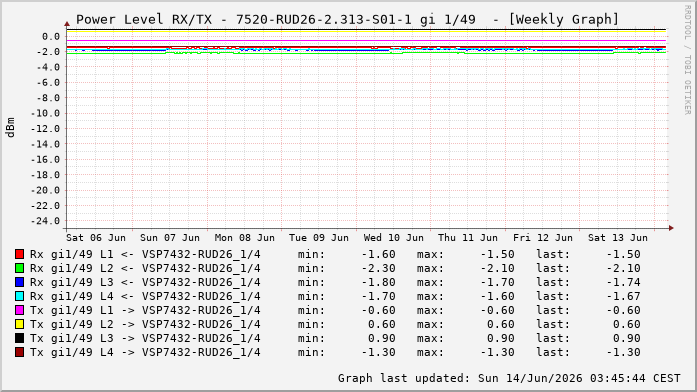Click the Tx L4 min value -1.30
Screen dimensions: 697x392
tap(378, 352)
